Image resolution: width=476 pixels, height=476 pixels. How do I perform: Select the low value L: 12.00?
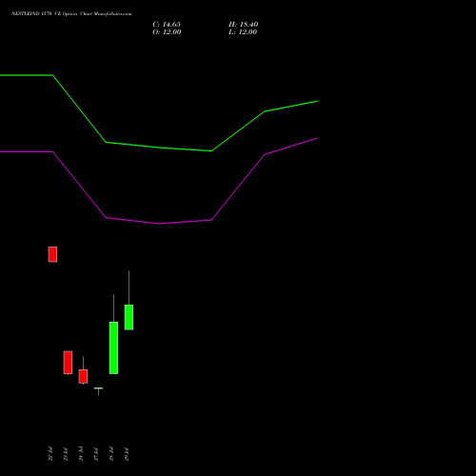[x=243, y=32]
